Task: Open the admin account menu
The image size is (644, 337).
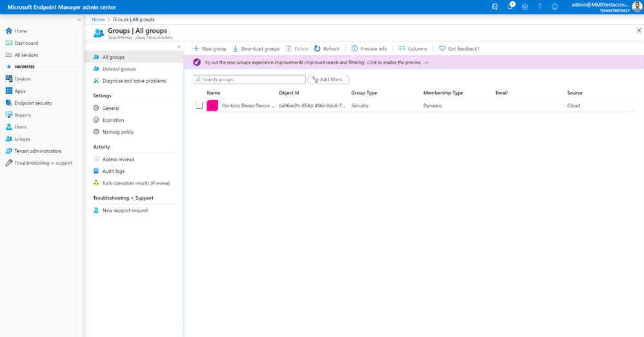Action: pos(606,7)
